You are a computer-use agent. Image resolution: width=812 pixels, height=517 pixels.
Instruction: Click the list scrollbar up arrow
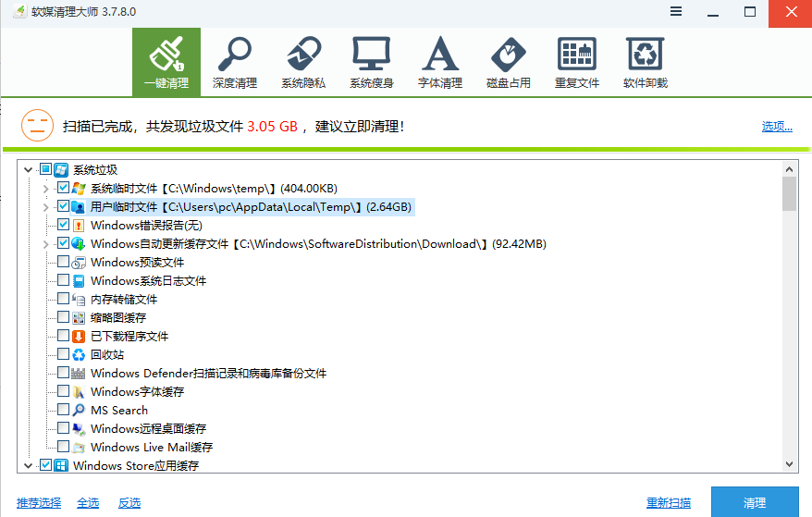[x=789, y=169]
